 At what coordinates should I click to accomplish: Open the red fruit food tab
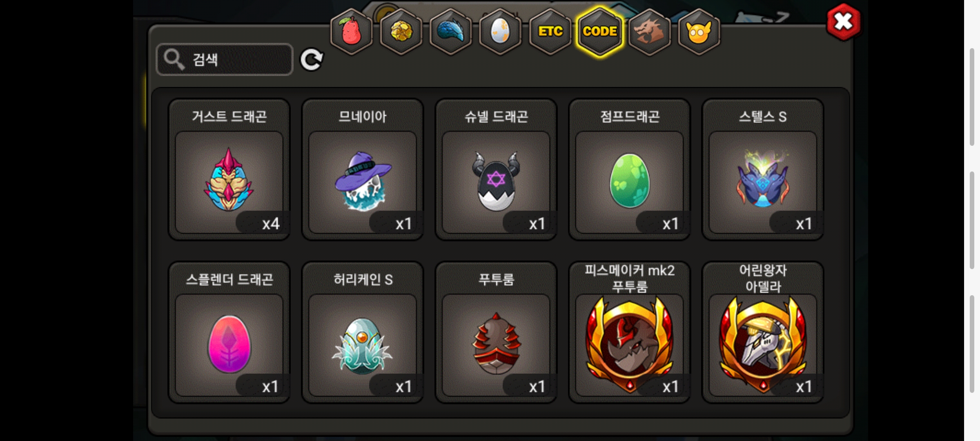(351, 32)
